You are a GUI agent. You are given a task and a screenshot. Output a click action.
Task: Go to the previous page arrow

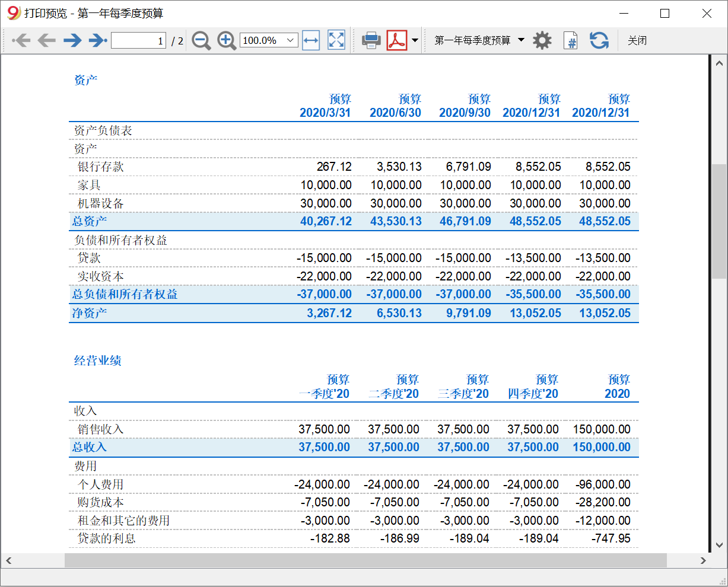pyautogui.click(x=46, y=40)
